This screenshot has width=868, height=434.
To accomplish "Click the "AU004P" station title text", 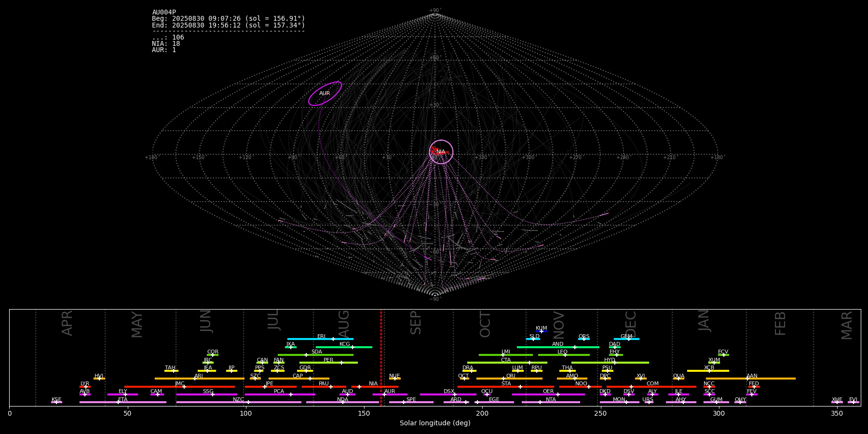I will (164, 13).
